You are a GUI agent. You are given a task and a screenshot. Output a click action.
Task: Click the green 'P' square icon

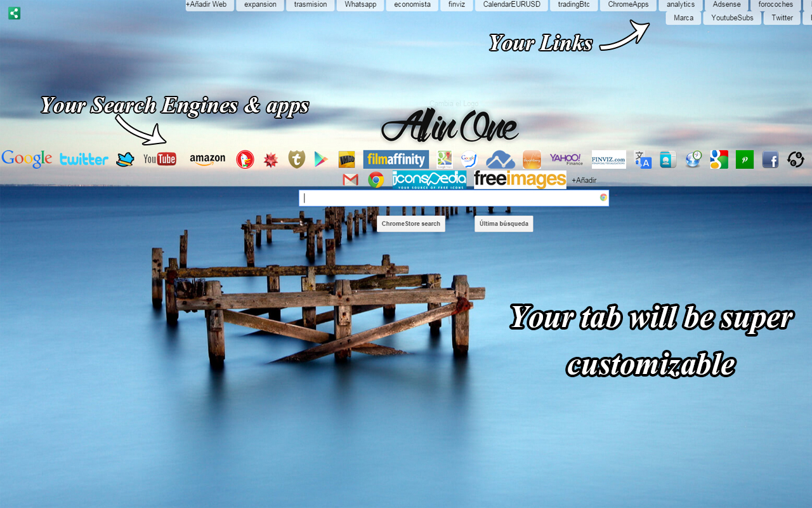(x=745, y=159)
